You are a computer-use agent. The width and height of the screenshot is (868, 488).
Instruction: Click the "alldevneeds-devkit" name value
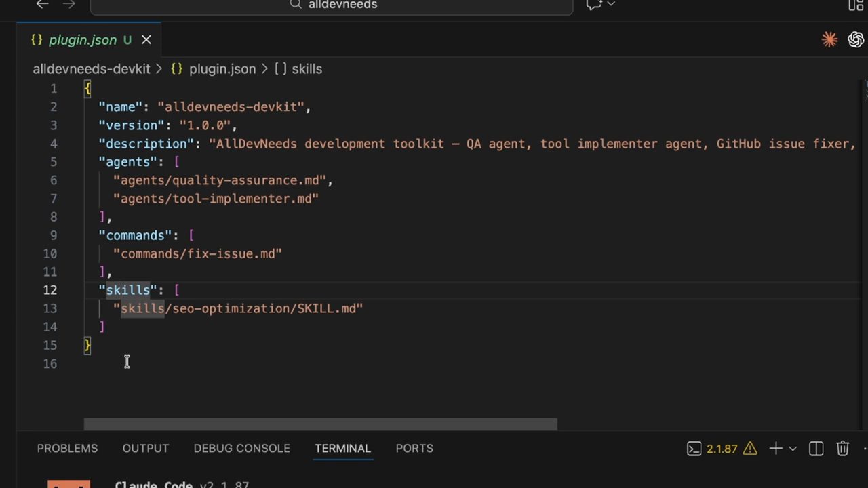click(231, 107)
